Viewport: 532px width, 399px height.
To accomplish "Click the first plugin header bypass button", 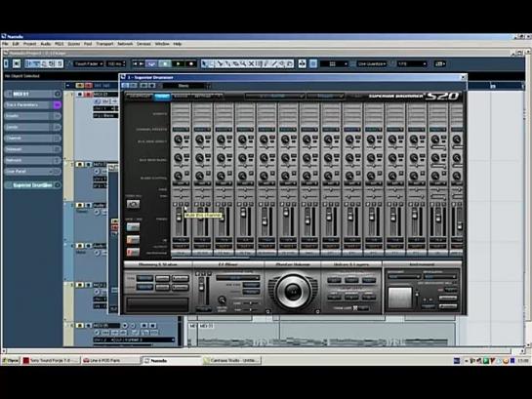I will coord(125,86).
